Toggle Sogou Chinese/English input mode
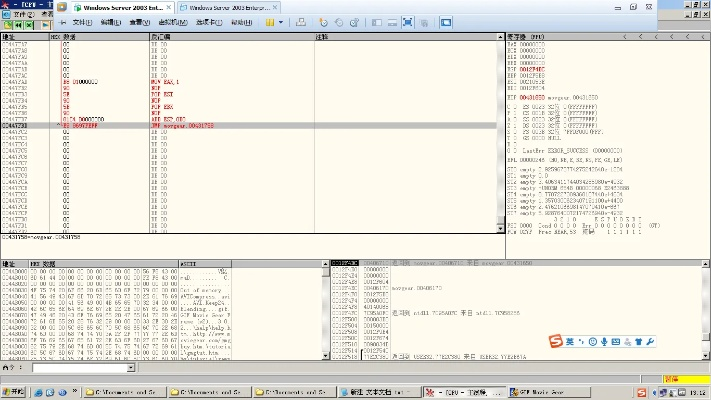This screenshot has height=400, width=711. (x=570, y=342)
